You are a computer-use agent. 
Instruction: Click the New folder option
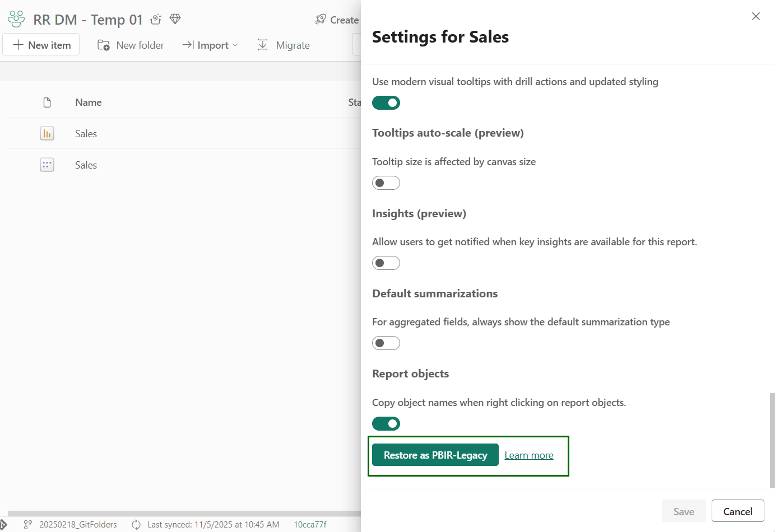130,45
